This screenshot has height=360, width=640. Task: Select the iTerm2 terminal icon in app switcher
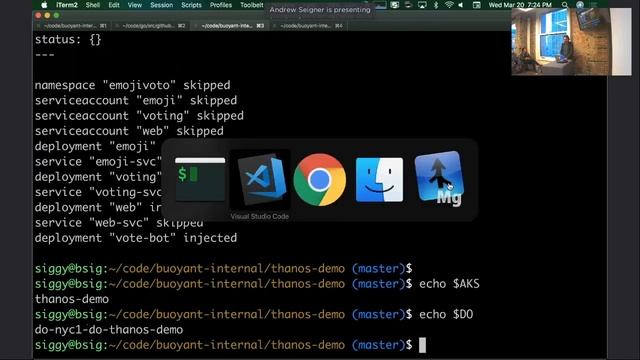pos(200,180)
